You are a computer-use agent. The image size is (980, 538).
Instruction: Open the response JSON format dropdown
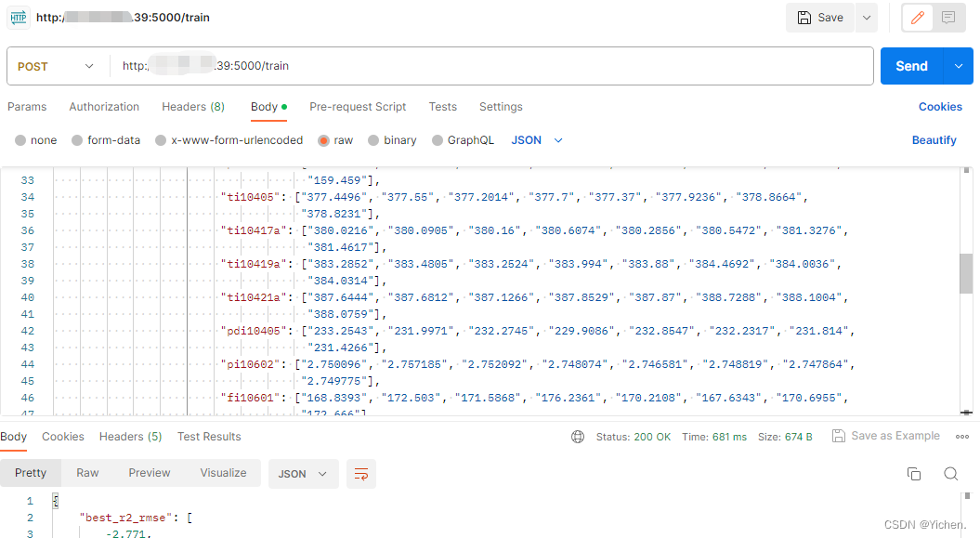click(303, 474)
